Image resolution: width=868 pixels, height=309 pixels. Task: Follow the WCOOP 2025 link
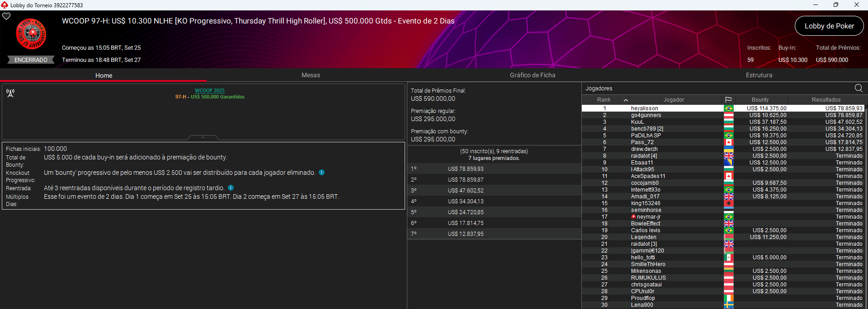click(209, 90)
